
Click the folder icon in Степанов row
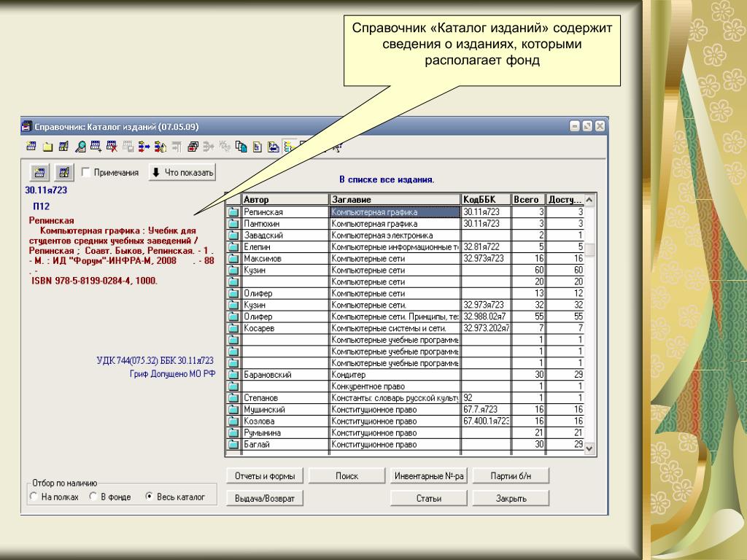point(233,397)
